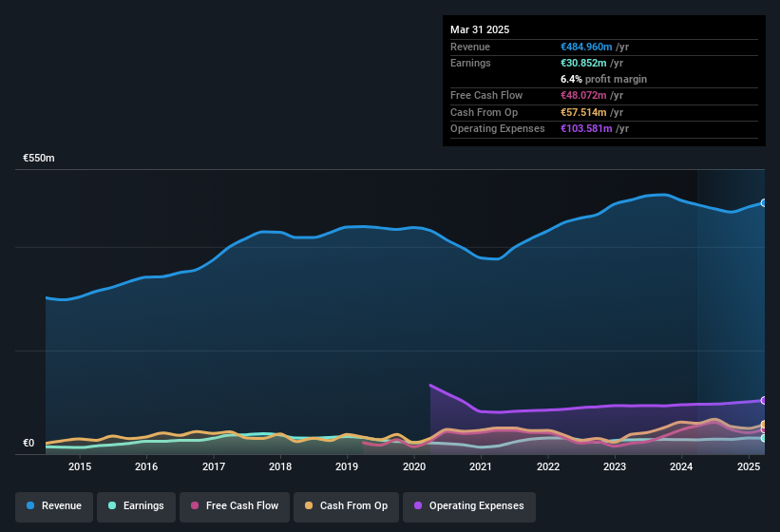Click the 2021 x-axis label
This screenshot has height=532, width=780.
(481, 466)
